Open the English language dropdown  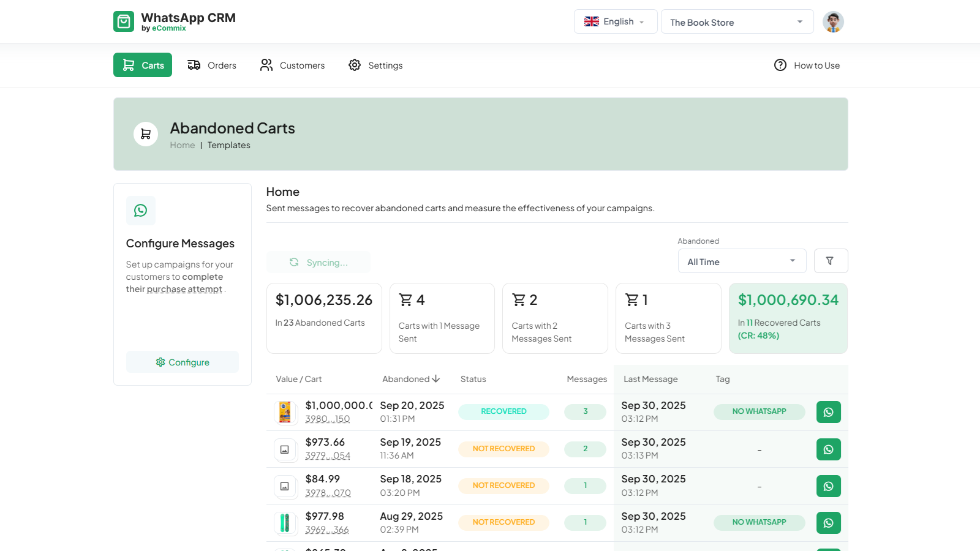pyautogui.click(x=615, y=21)
